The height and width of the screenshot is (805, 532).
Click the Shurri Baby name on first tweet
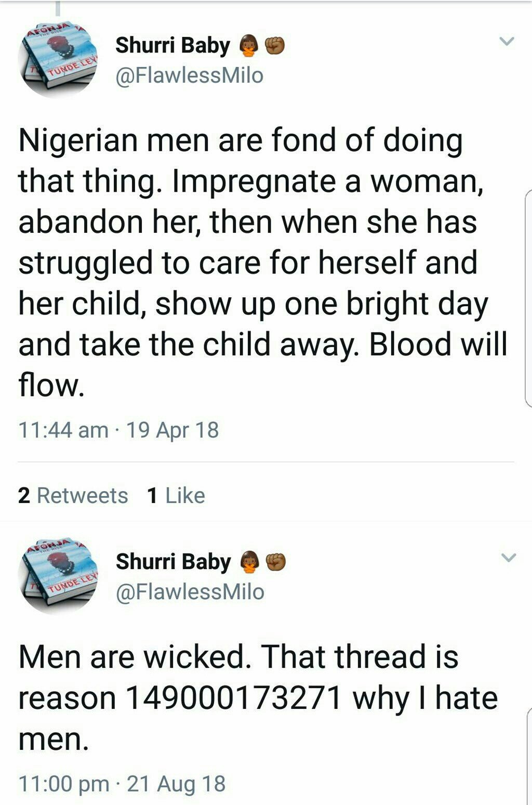pyautogui.click(x=172, y=46)
